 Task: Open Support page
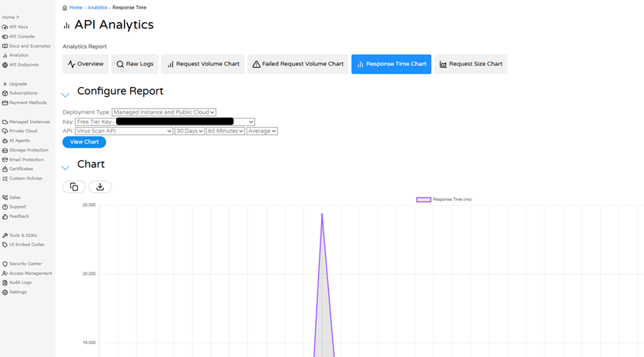[14, 207]
